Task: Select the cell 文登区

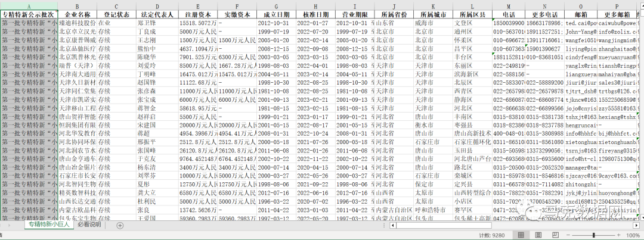Action: pos(472,23)
